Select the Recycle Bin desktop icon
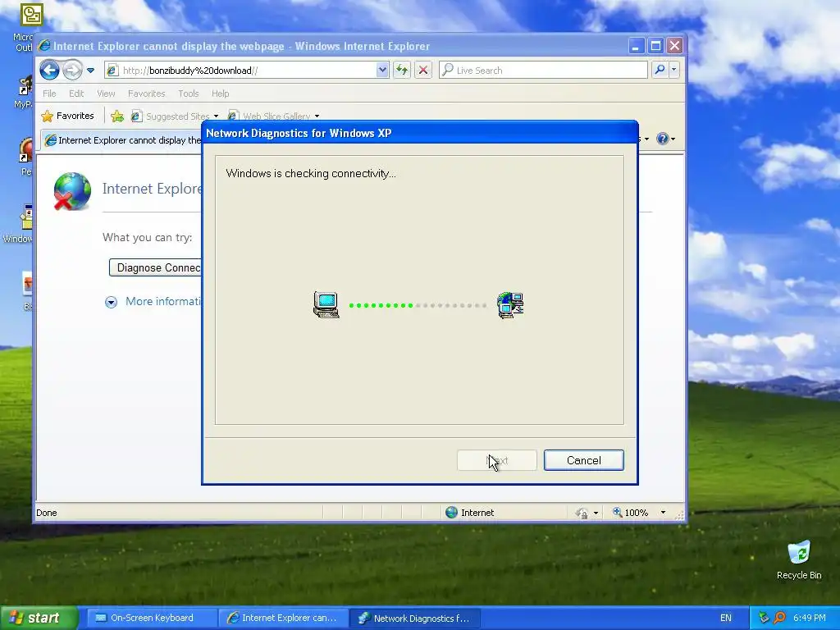Viewport: 840px width, 630px height. point(799,559)
